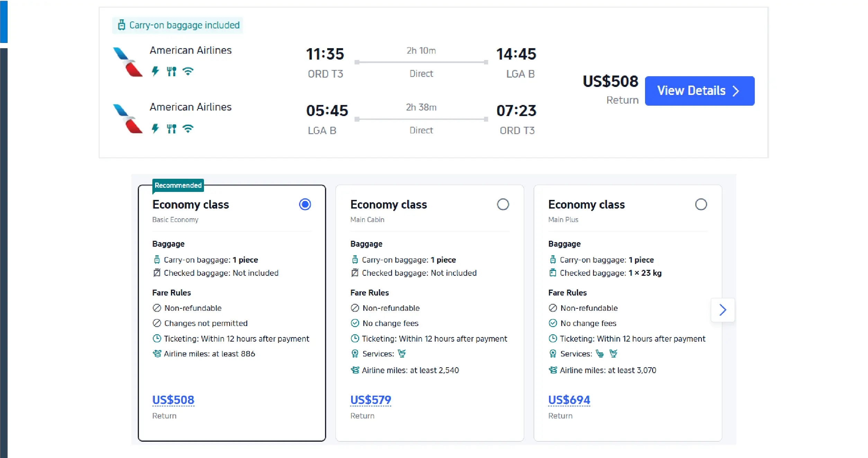Click the Carry-on baggage included tag
This screenshot has height=458, width=868.
point(178,25)
